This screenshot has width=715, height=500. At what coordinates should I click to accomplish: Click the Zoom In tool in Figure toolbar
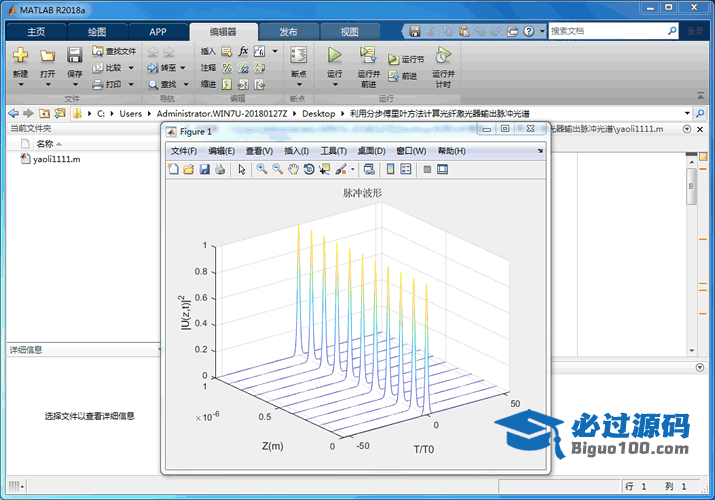[x=261, y=170]
